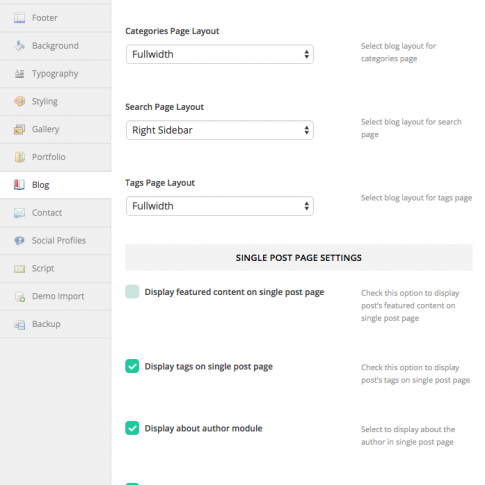Click the Typography icon
This screenshot has height=485, width=485.
(x=19, y=74)
